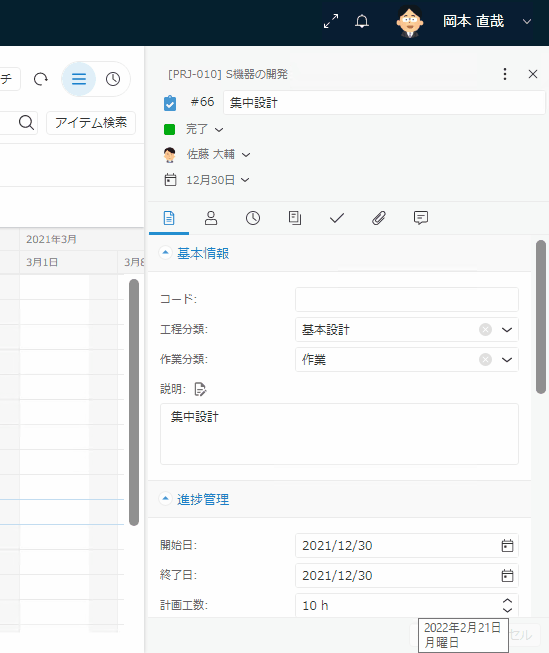Open the assignee person tab
Screen dimensions: 549x653
(211, 218)
